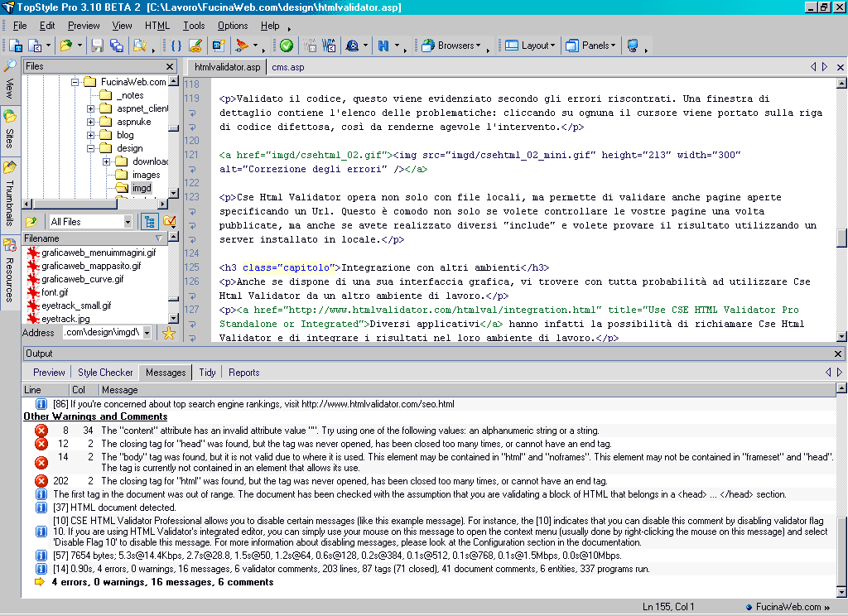
Task: Click the yellow star favorites icon
Action: [x=169, y=333]
